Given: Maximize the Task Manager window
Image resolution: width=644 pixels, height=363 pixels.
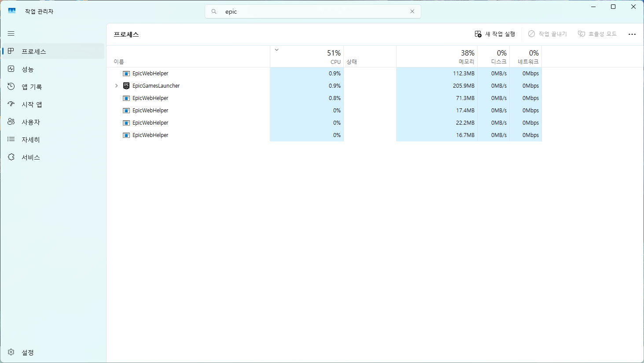Looking at the screenshot, I should (613, 7).
